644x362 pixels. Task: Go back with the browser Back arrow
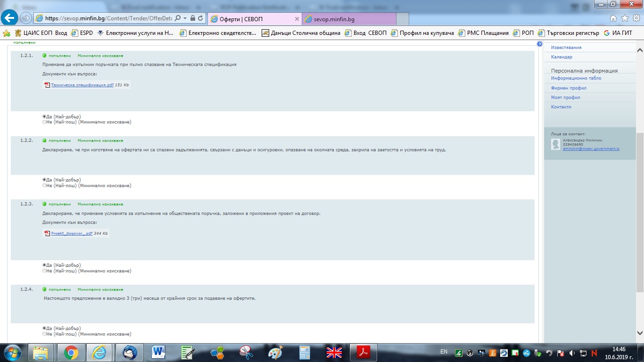tap(10, 18)
